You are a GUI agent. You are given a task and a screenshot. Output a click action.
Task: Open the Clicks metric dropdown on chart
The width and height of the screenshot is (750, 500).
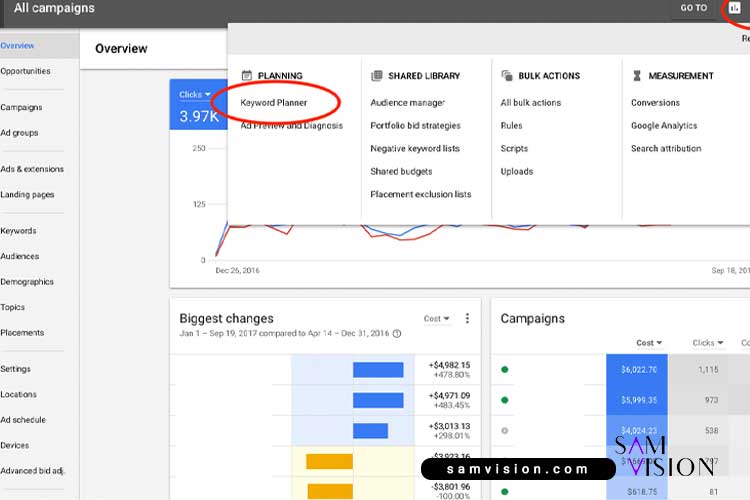(195, 95)
